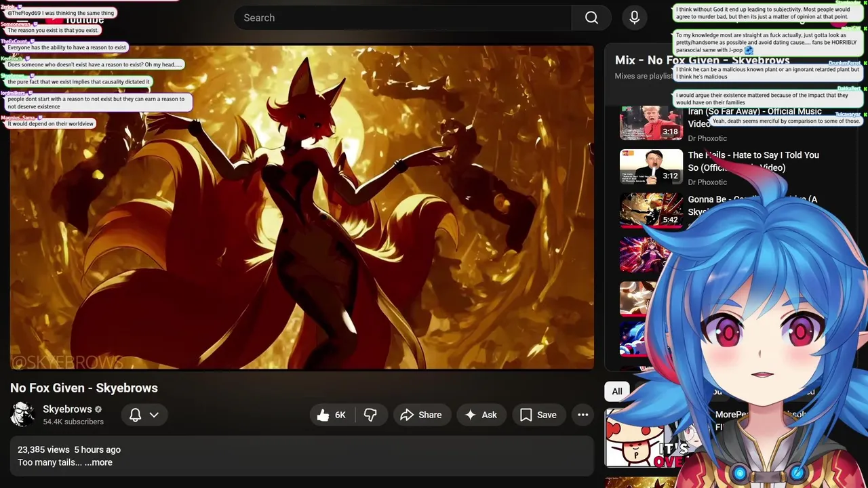Play The Heils video thumbnail
This screenshot has height=488, width=868.
tap(651, 167)
